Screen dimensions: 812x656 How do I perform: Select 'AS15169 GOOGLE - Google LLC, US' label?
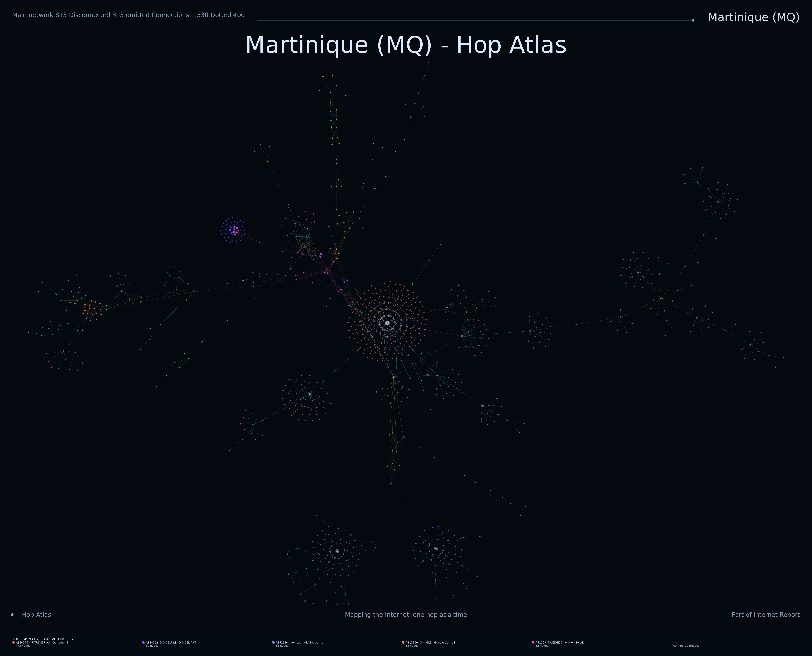[x=430, y=642]
